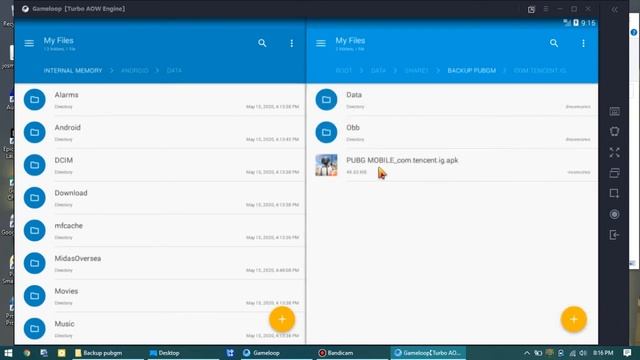Click Gameloop title bar pin icon

coord(531,9)
